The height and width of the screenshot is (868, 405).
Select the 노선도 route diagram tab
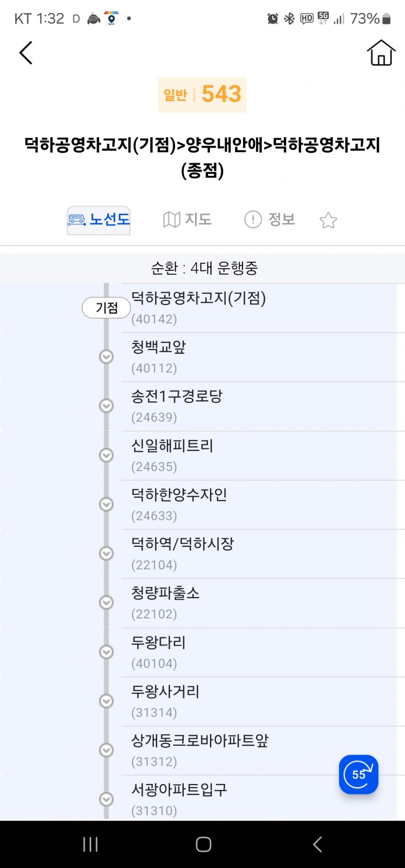(98, 220)
